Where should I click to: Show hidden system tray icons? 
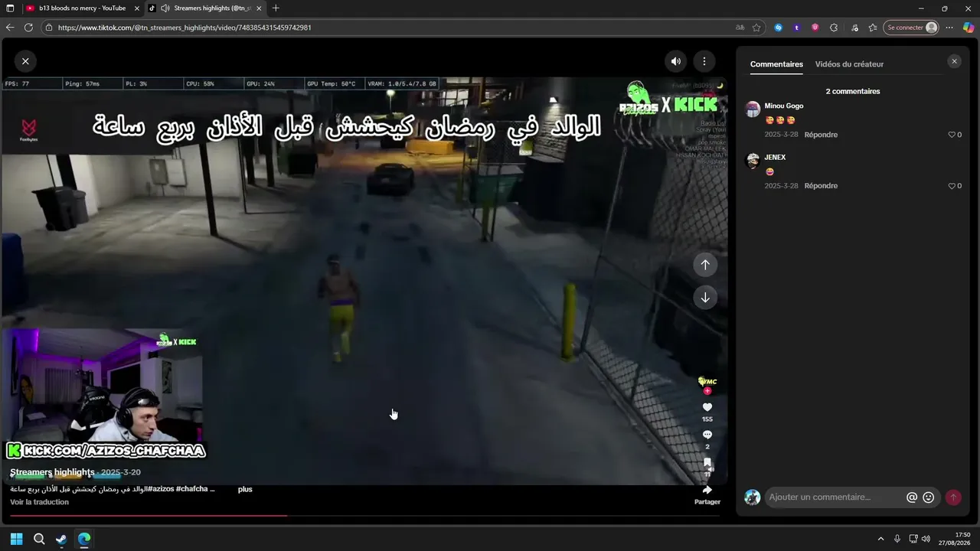click(x=880, y=539)
